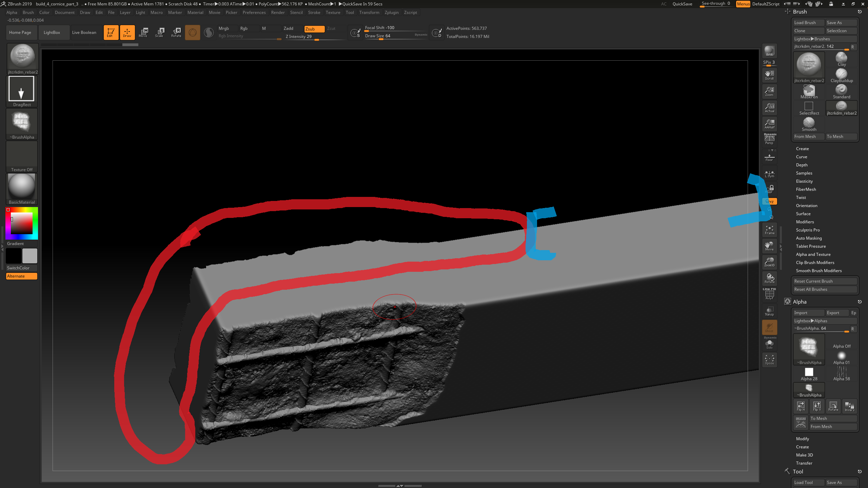
Task: Expand the Sculptris Pro section
Action: tap(808, 230)
